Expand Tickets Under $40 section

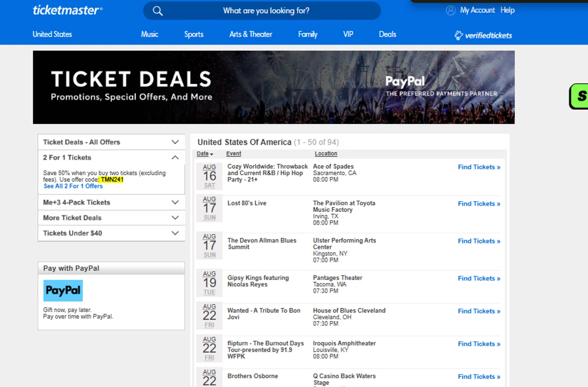(111, 233)
